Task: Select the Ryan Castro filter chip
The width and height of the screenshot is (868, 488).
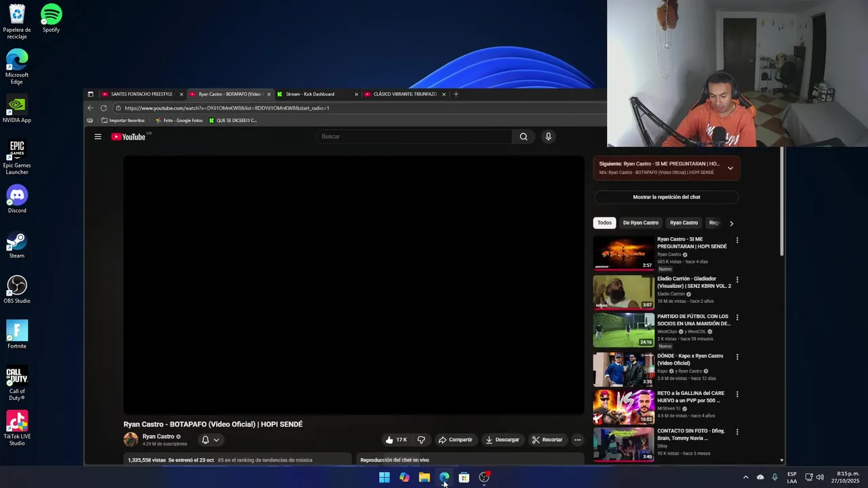Action: pos(684,223)
